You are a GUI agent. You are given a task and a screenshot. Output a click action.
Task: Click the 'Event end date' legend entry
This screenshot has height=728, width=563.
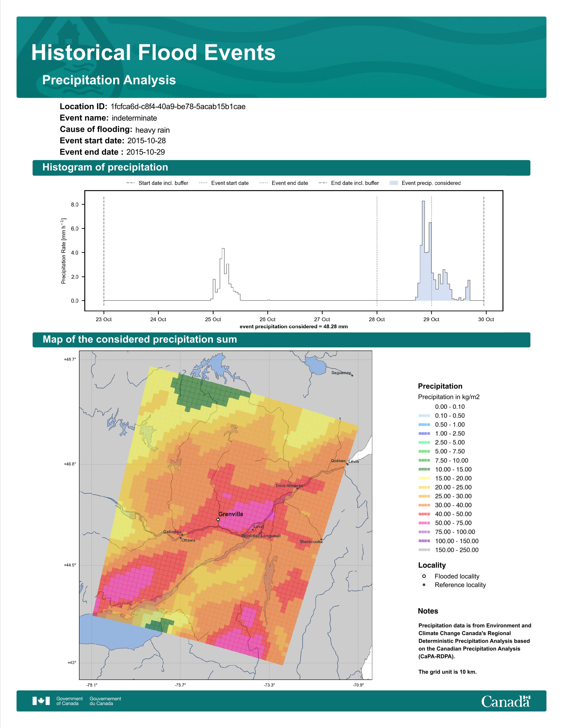284,183
